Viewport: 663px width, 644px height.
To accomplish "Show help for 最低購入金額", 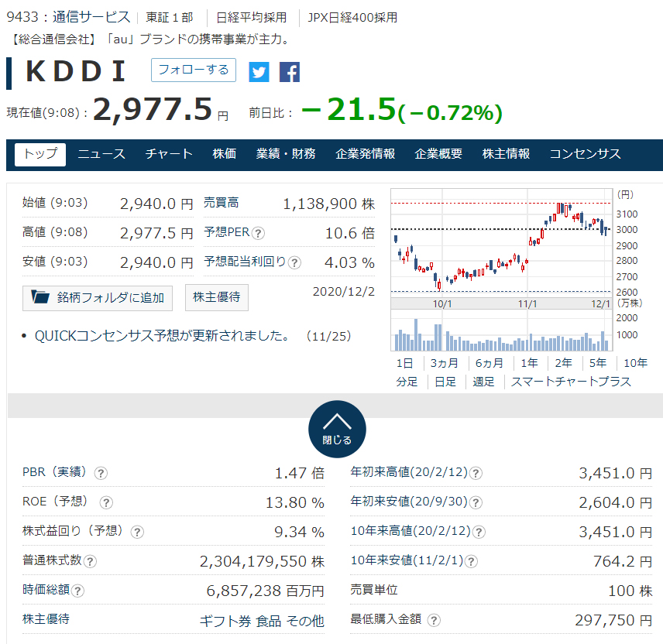I will (434, 620).
